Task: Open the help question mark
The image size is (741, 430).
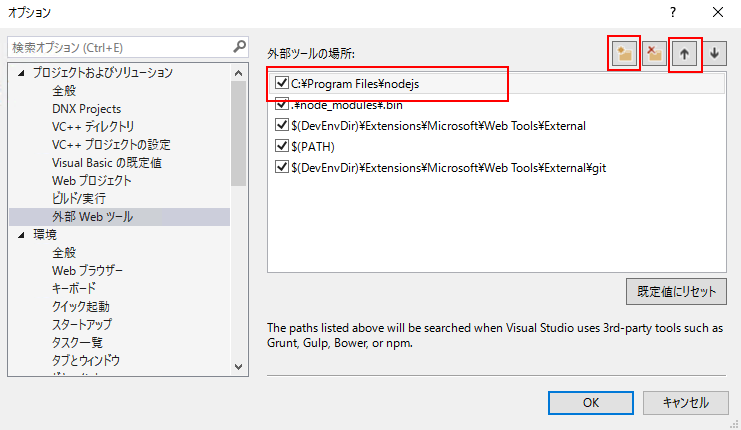Action: (x=673, y=12)
